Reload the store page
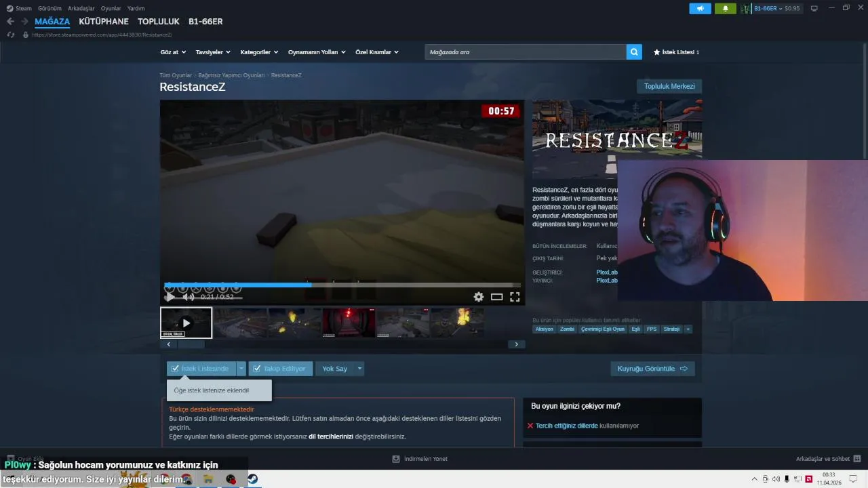 tap(10, 35)
